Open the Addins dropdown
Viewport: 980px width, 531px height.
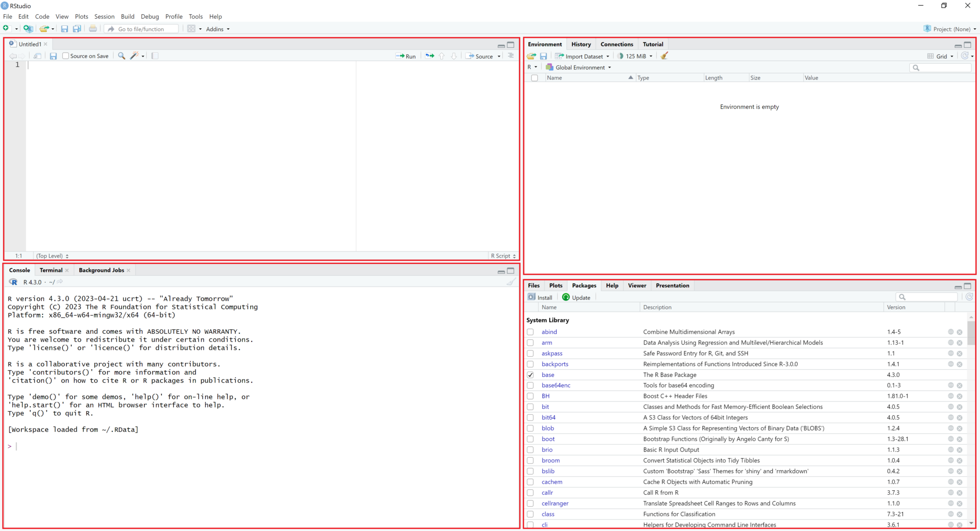point(217,29)
